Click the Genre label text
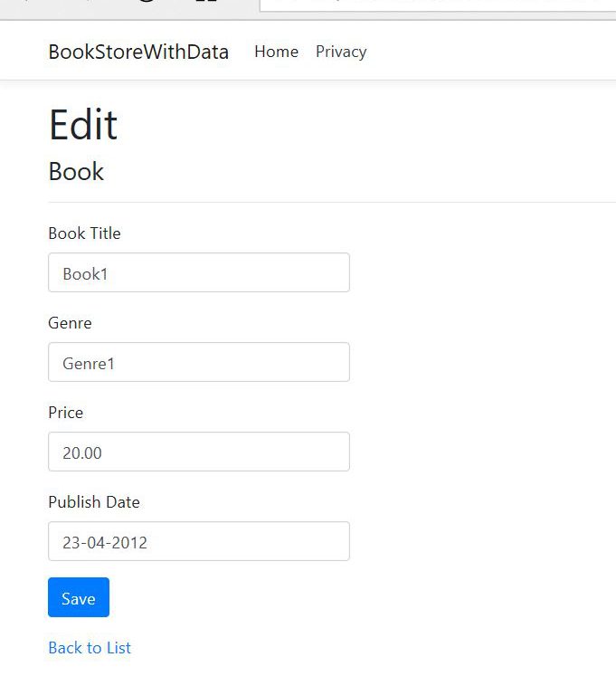The height and width of the screenshot is (695, 616). pyautogui.click(x=70, y=323)
